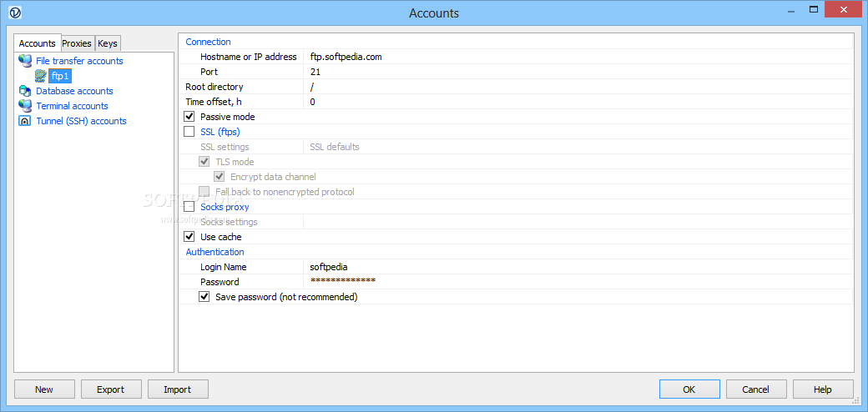Click the ftp1 account icon
The image size is (868, 412).
(40, 76)
